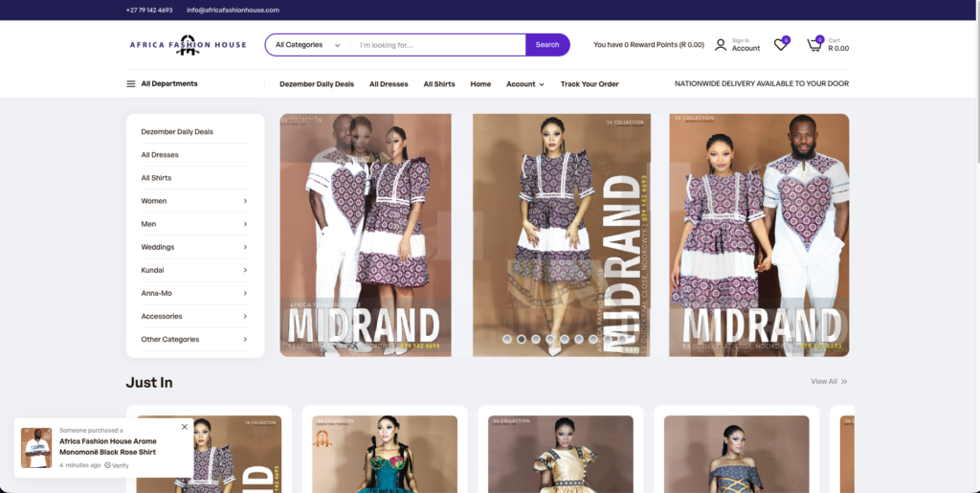Expand the Account menu in the navbar
This screenshot has height=493, width=980.
tap(525, 83)
